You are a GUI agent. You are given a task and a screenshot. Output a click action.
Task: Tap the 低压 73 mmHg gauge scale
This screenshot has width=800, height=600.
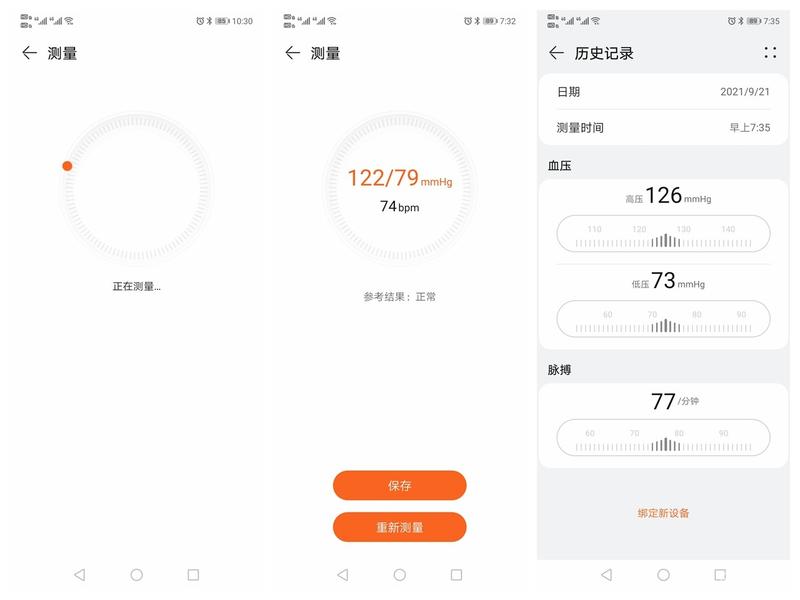(x=663, y=319)
